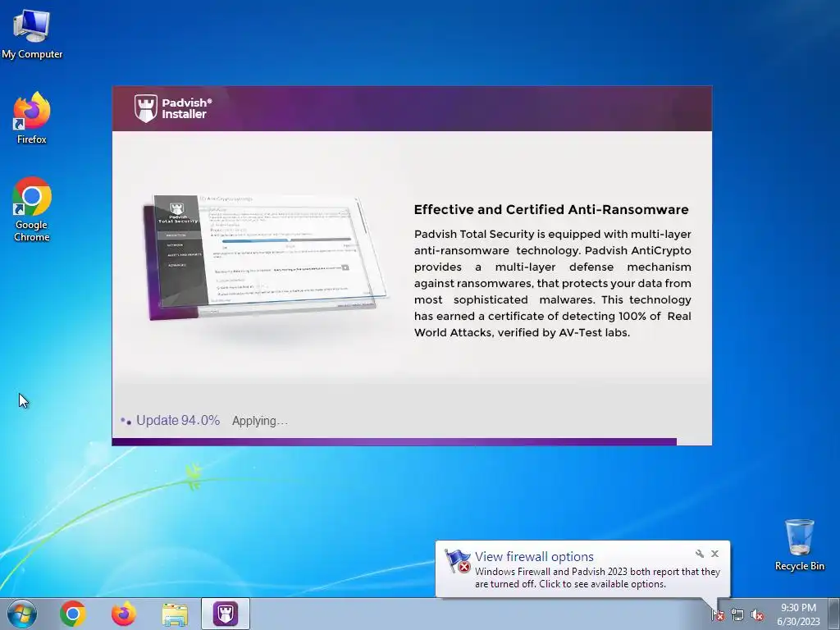Click the Padvish shield logo in installer header
Viewport: 840px width, 630px height.
coord(146,108)
